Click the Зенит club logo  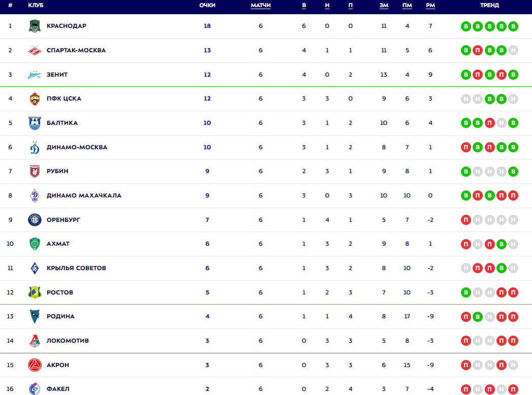click(x=35, y=75)
